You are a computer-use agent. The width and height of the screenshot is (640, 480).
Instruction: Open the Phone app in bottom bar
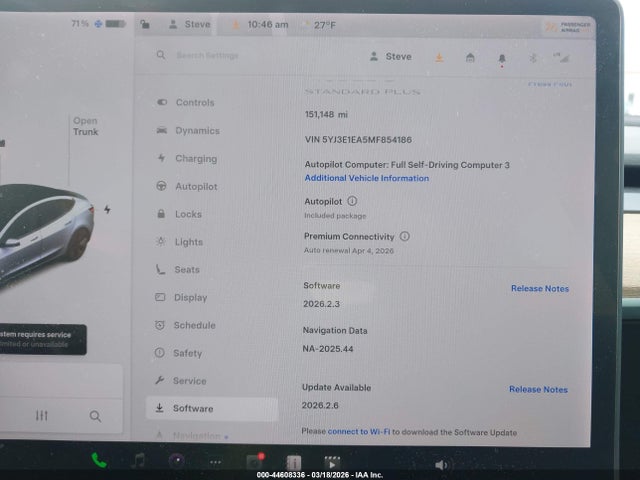[99, 461]
